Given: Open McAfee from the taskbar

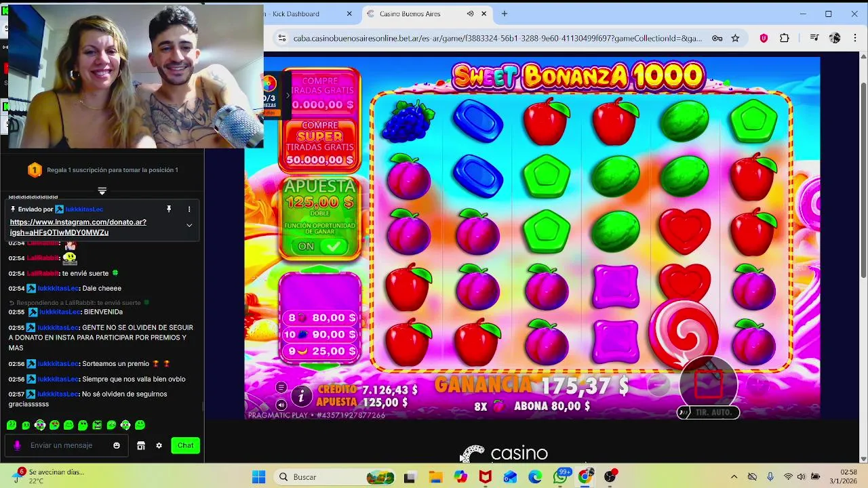Looking at the screenshot, I should pyautogui.click(x=485, y=477).
